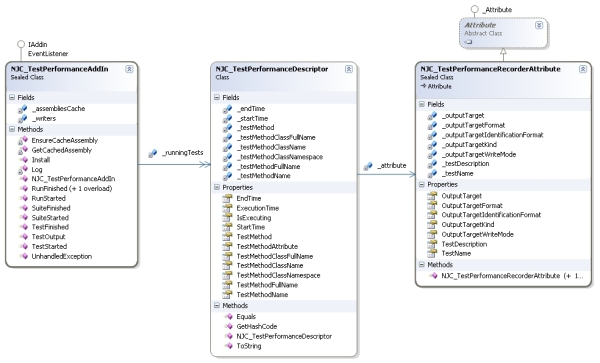600x363 pixels.
Task: Click the IAddin interface lollipop circle
Action: (21, 44)
